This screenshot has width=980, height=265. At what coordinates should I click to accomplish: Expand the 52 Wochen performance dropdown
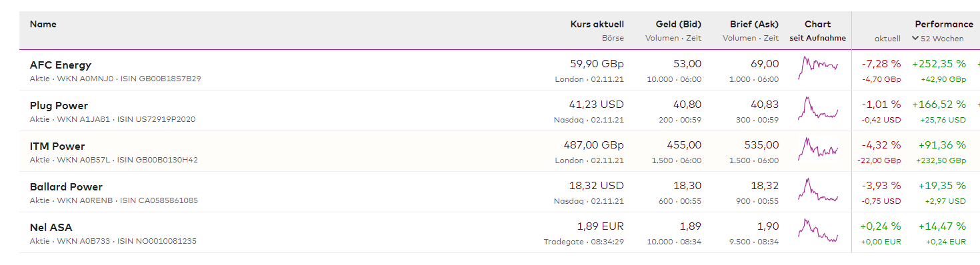938,39
